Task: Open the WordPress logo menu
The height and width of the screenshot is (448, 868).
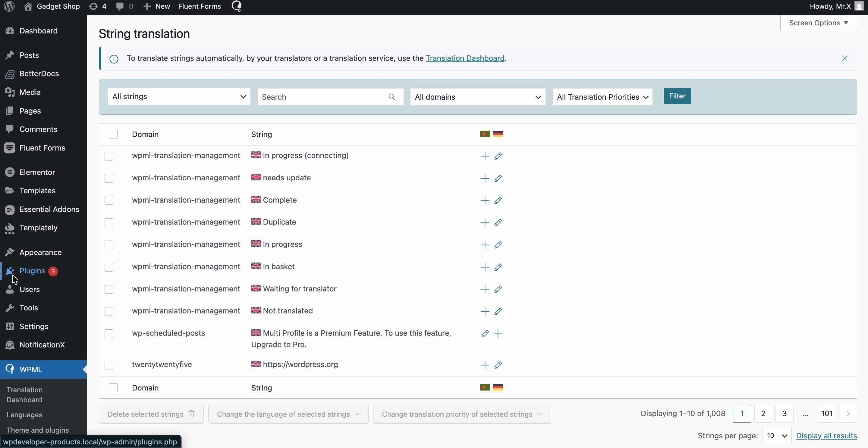Action: [9, 6]
